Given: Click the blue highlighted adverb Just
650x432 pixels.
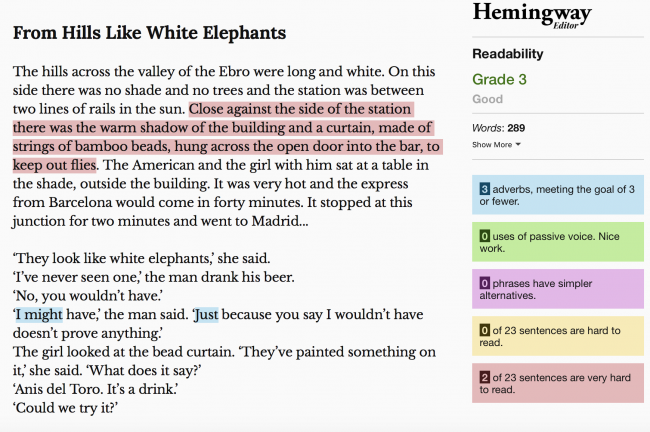Looking at the screenshot, I should pos(206,315).
